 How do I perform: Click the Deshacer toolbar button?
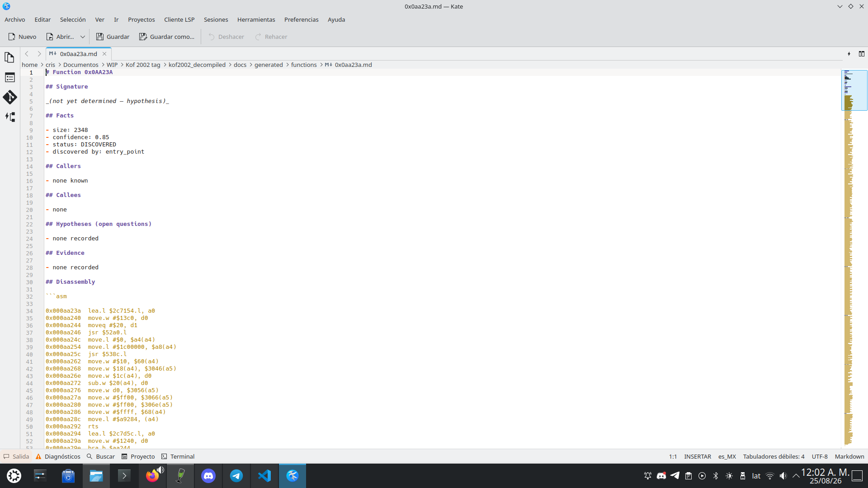click(226, 37)
